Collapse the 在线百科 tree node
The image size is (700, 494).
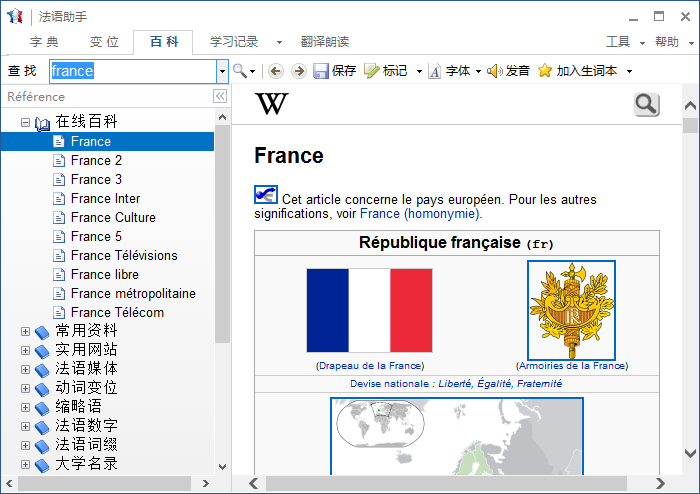click(25, 122)
